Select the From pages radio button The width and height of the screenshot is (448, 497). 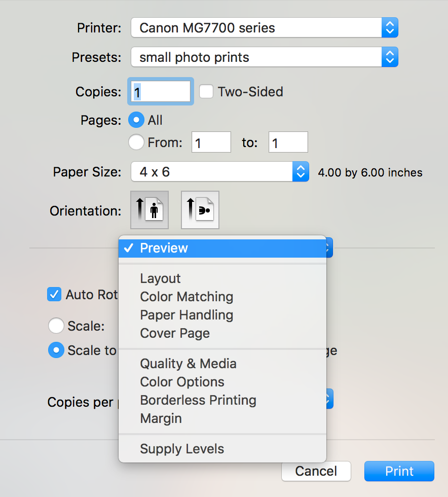pos(136,142)
